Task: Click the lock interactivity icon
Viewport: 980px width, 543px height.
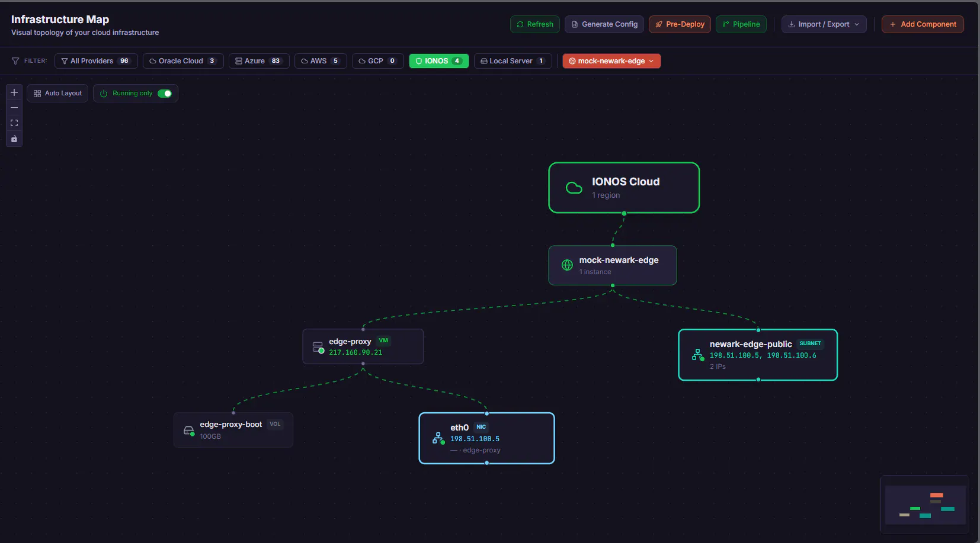Action: click(14, 139)
